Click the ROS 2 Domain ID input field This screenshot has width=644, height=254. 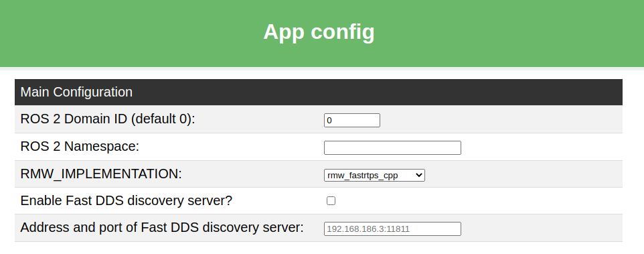coord(352,121)
